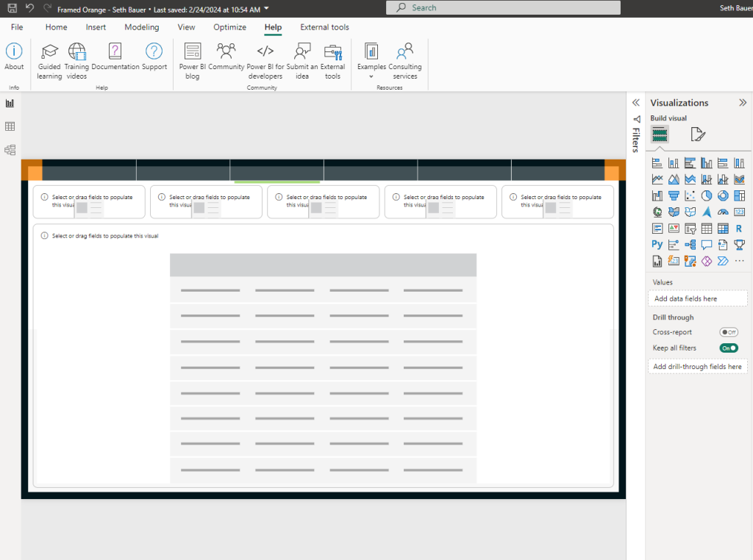Open the Report view in left sidebar
Image resolution: width=753 pixels, height=560 pixels.
tap(10, 103)
